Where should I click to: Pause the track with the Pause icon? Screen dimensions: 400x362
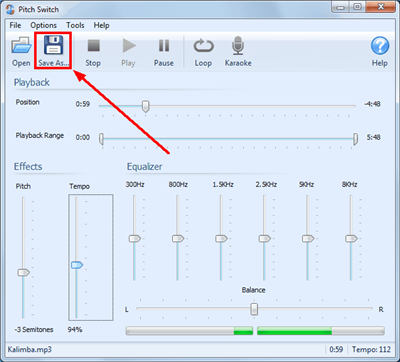pyautogui.click(x=164, y=45)
